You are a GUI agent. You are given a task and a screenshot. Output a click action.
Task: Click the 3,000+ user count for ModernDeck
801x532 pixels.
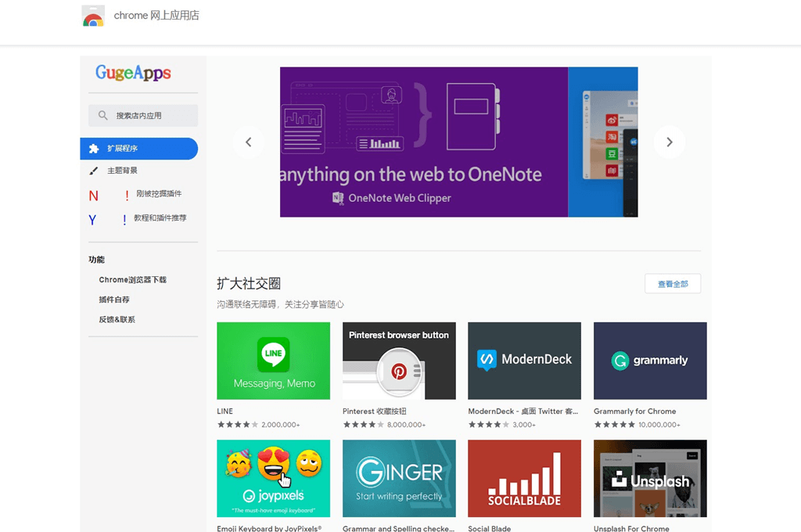(524, 425)
